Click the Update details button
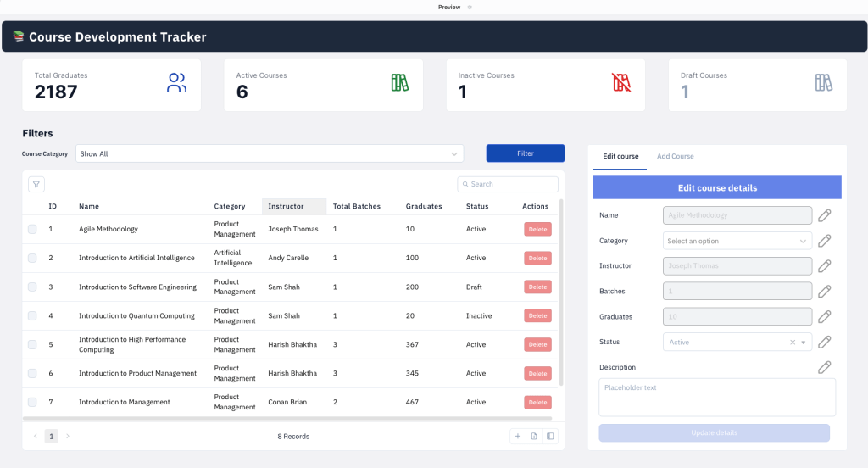 [x=714, y=432]
